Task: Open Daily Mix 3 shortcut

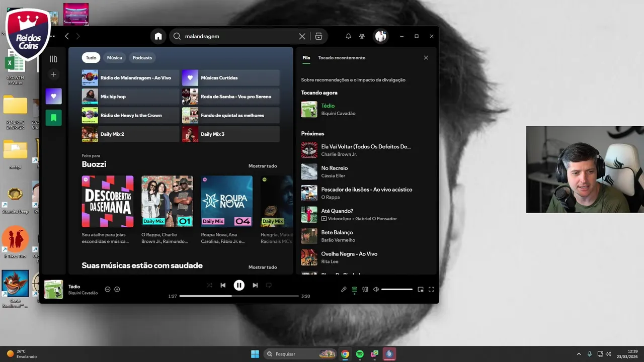Action: tap(230, 134)
